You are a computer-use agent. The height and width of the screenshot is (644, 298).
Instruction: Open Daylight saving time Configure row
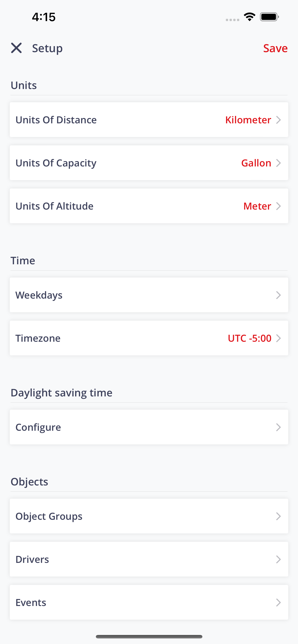click(149, 427)
